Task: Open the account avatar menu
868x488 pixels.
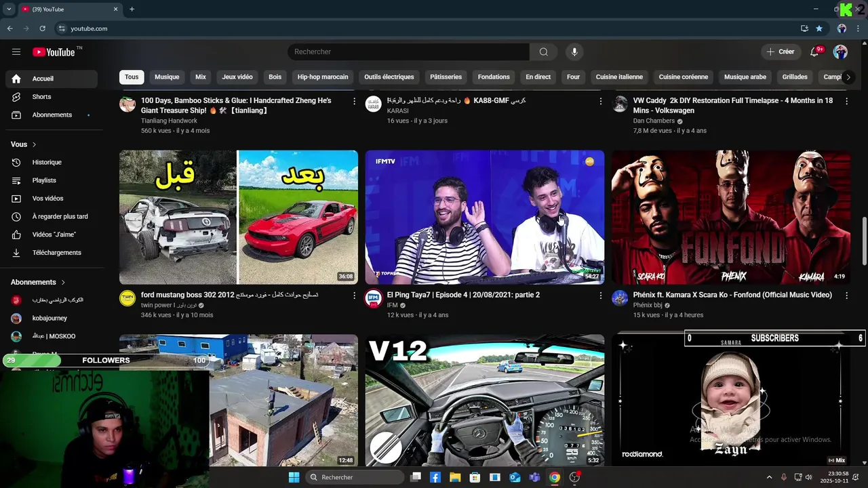Action: 840,52
